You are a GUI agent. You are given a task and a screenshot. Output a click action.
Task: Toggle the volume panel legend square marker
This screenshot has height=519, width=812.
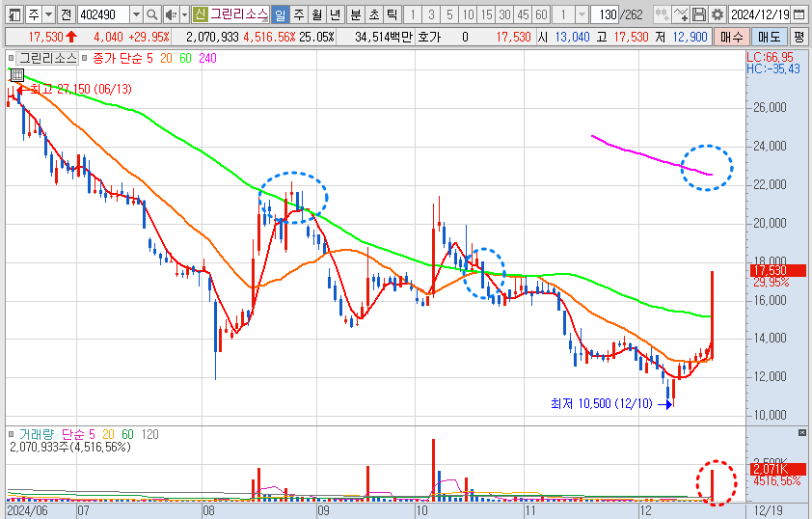[11, 434]
